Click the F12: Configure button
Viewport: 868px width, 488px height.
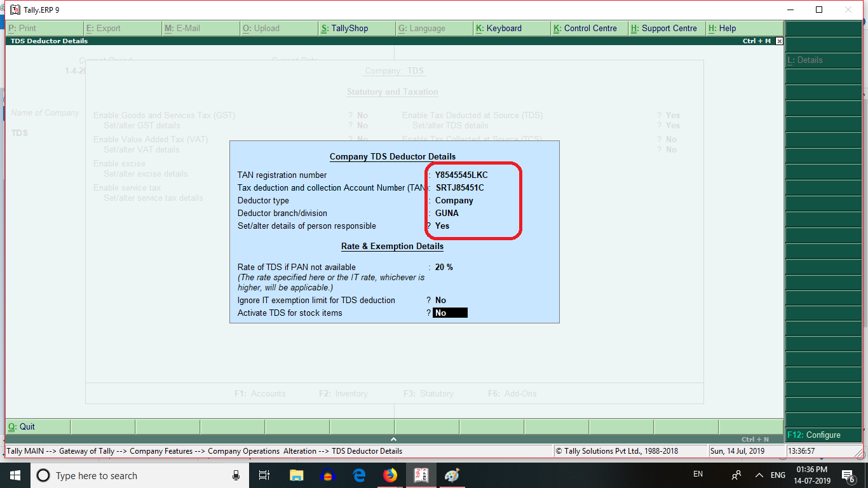point(823,435)
